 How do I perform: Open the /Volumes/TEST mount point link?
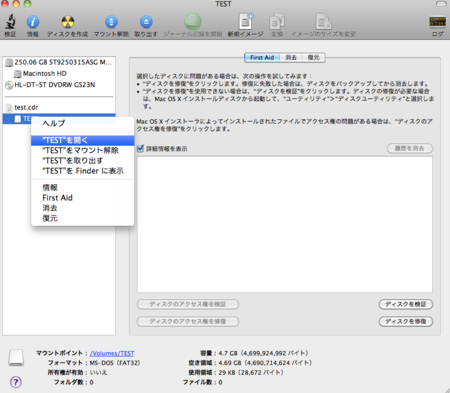point(112,353)
